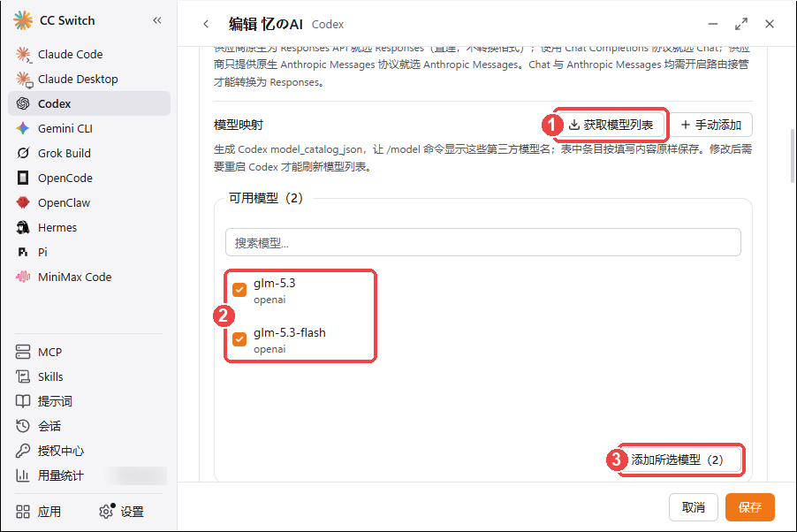
Task: Click the Grok Build icon
Action: point(23,153)
